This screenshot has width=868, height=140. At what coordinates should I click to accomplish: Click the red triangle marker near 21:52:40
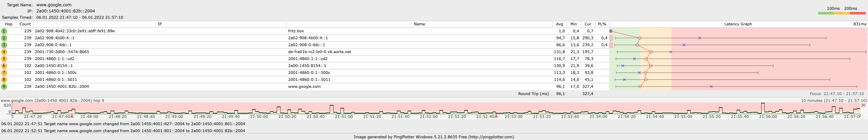coord(496,116)
